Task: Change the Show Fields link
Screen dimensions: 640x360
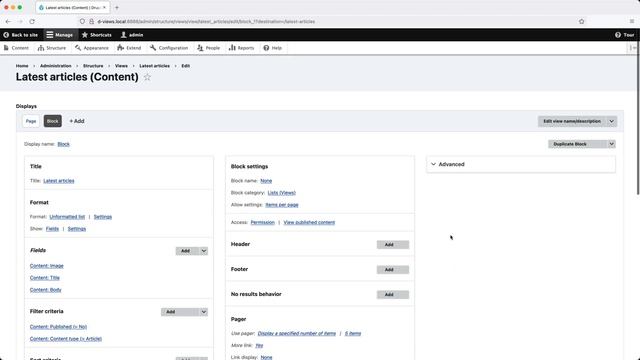Action: click(52, 229)
